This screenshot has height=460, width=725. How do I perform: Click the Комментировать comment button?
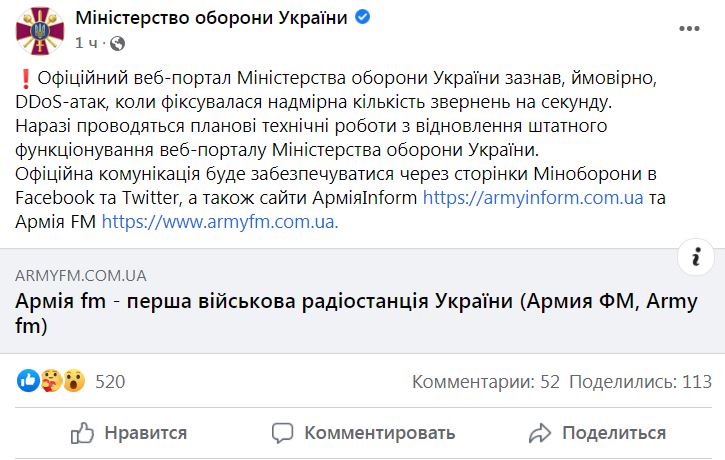pyautogui.click(x=363, y=434)
